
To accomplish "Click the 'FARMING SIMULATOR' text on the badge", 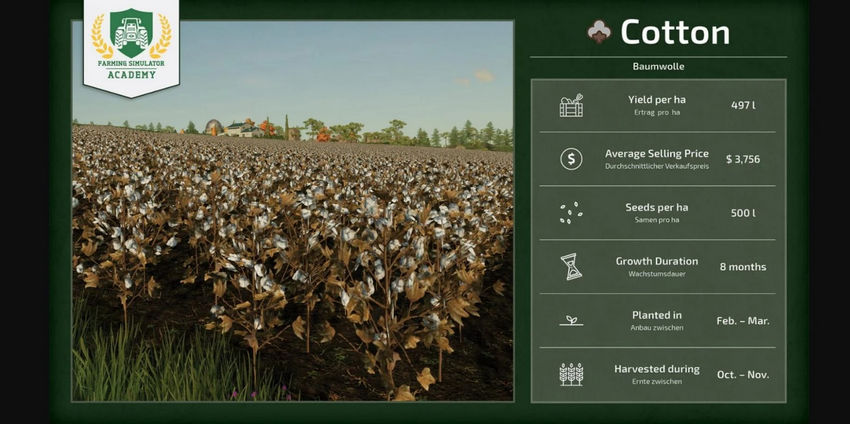I will point(131,64).
